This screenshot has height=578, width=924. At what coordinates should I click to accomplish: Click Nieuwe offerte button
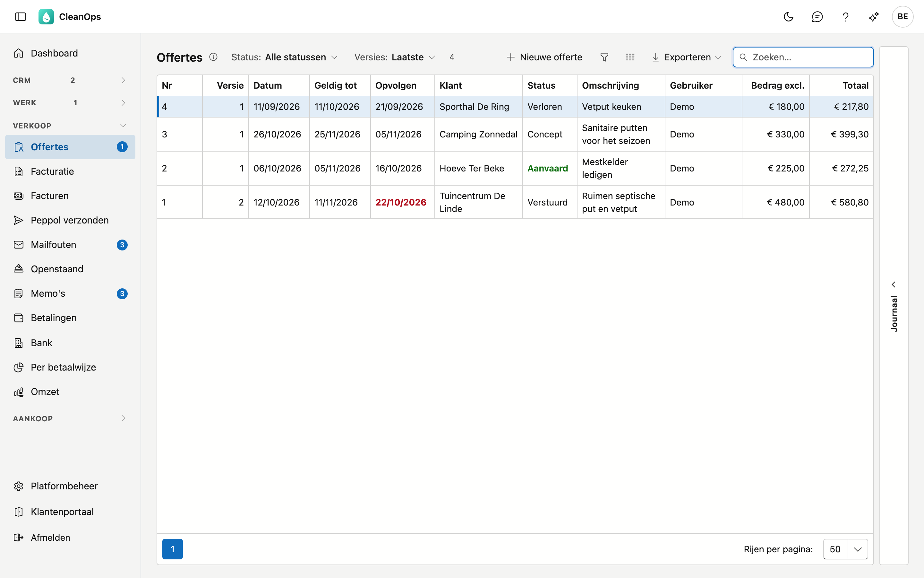544,57
